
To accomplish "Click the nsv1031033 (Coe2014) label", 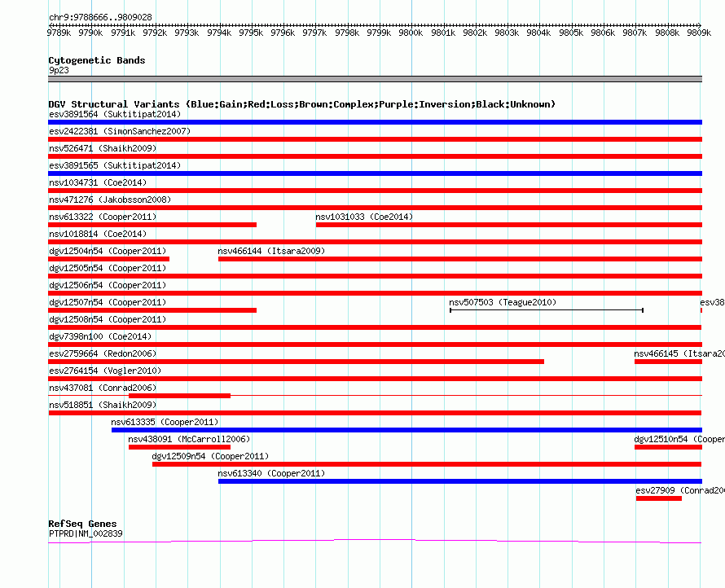I will click(x=364, y=217).
